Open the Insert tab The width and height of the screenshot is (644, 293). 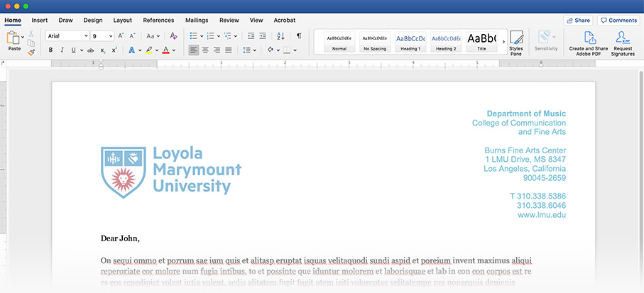click(40, 20)
